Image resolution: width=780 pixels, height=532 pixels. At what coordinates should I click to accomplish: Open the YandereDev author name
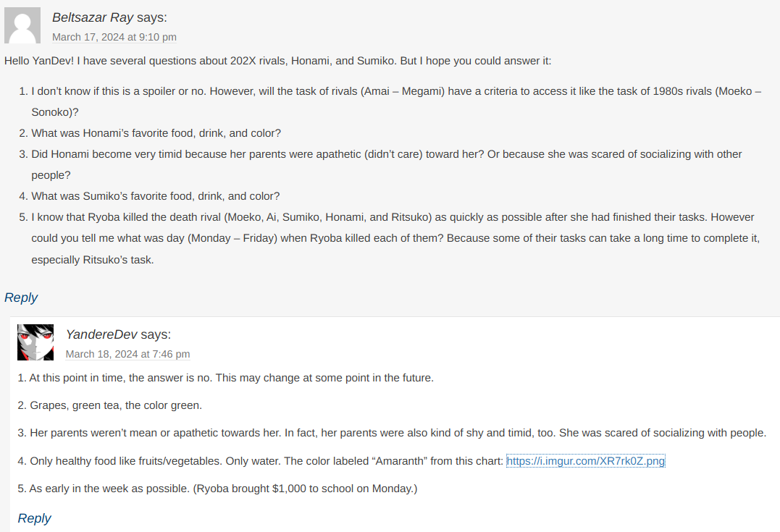point(101,334)
